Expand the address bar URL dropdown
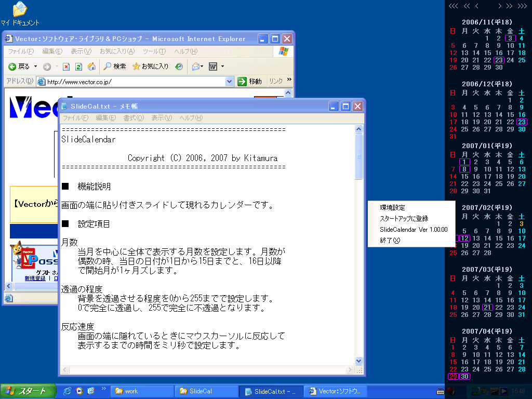Image resolution: width=532 pixels, height=399 pixels. [x=229, y=82]
